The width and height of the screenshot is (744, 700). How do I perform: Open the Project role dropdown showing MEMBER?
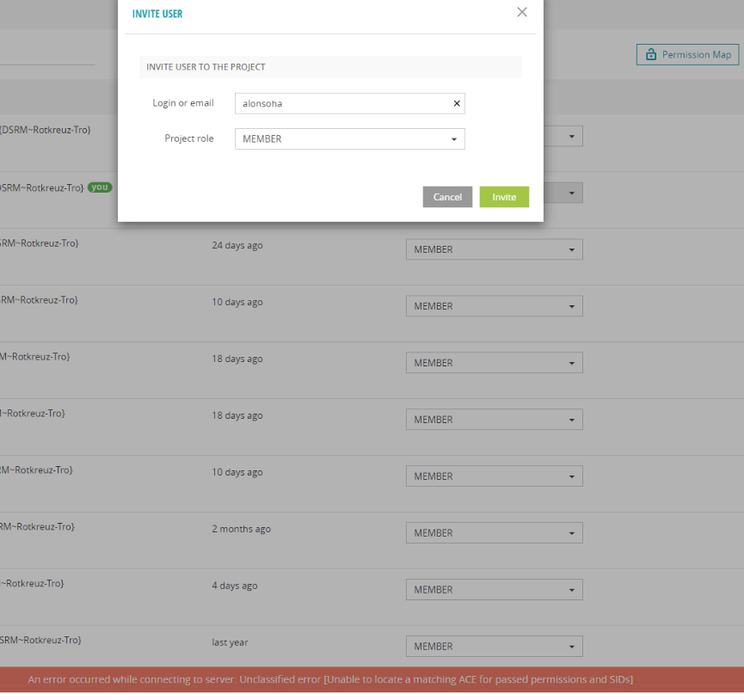(349, 138)
